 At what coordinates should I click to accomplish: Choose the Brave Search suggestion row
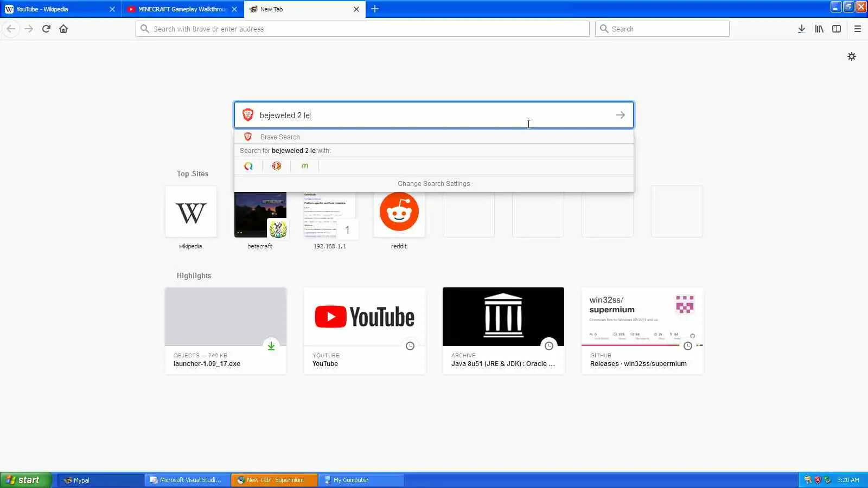pyautogui.click(x=434, y=137)
